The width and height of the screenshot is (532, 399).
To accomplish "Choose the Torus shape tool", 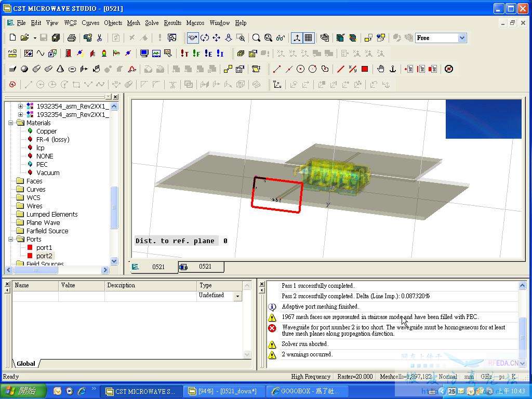I will pyautogui.click(x=72, y=69).
